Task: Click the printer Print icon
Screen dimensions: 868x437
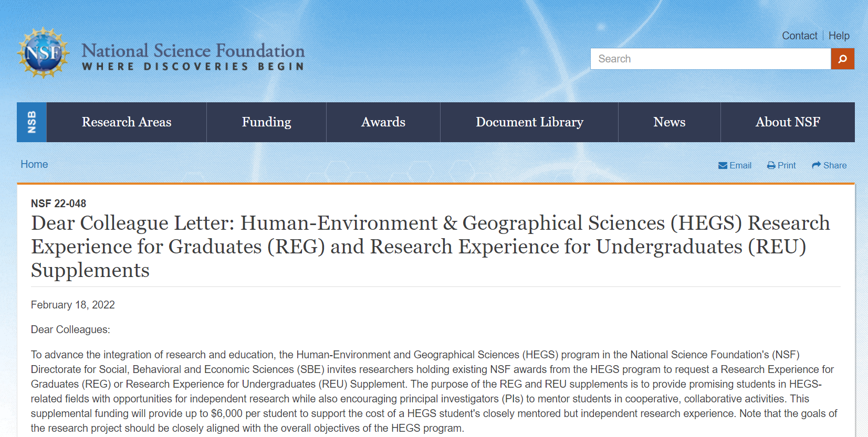Action: 771,166
